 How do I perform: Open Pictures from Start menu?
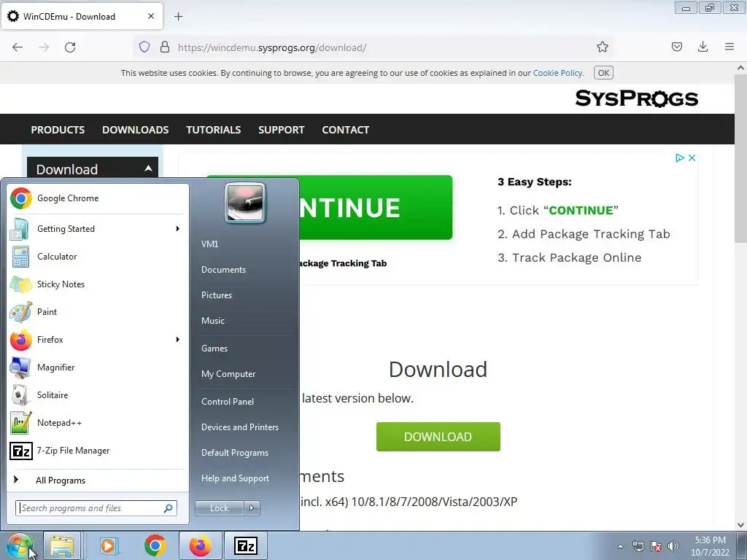coord(216,295)
